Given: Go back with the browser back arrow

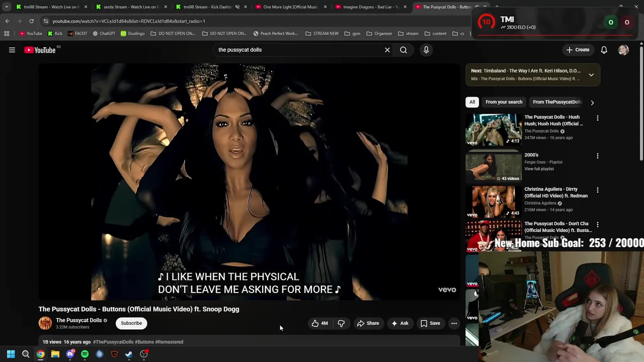Looking at the screenshot, I should (7, 21).
